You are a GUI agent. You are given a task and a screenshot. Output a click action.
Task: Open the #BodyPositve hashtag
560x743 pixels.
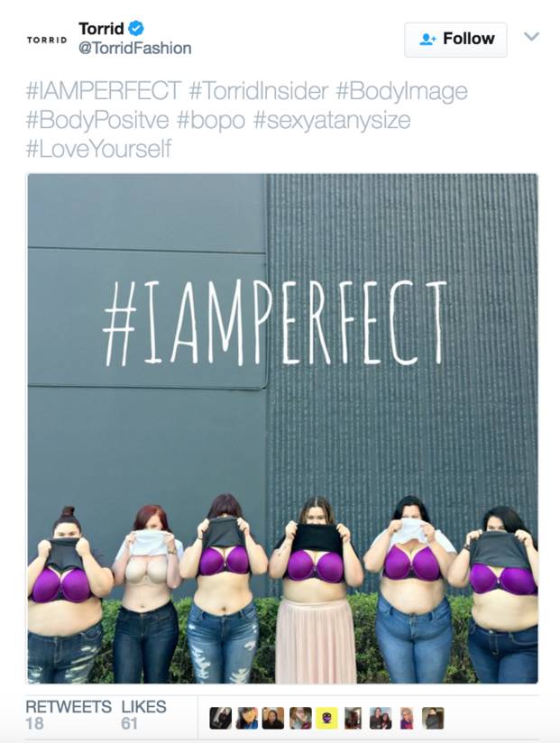pos(97,120)
